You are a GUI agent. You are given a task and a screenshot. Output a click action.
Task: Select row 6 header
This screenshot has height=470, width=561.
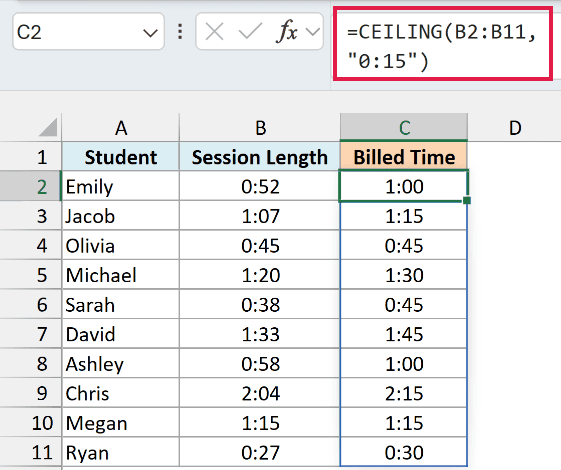31,304
